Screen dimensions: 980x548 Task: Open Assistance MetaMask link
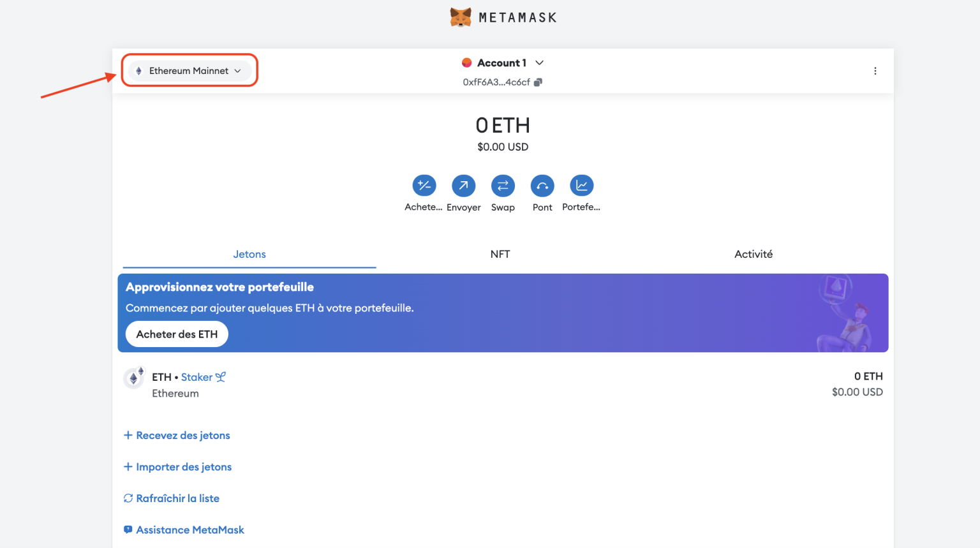(x=184, y=529)
